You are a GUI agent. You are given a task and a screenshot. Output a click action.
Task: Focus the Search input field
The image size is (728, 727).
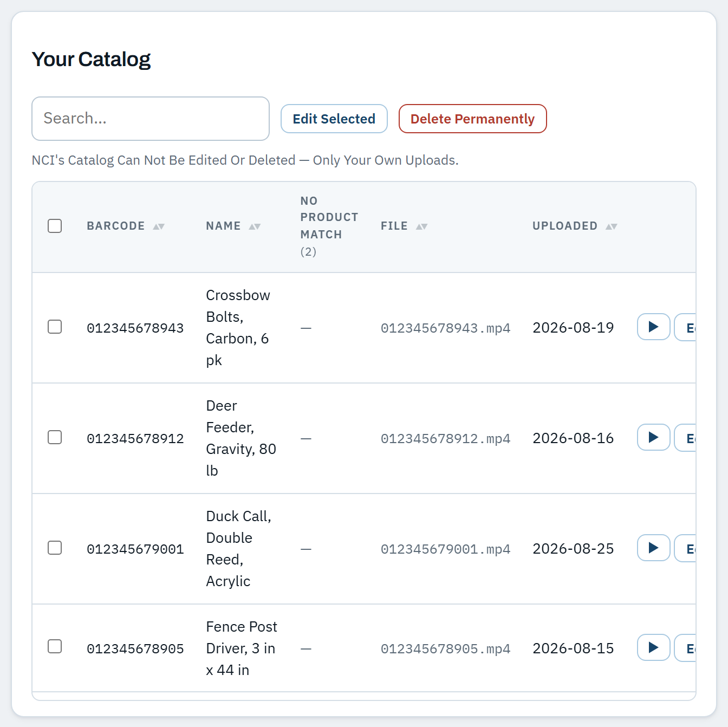(151, 119)
